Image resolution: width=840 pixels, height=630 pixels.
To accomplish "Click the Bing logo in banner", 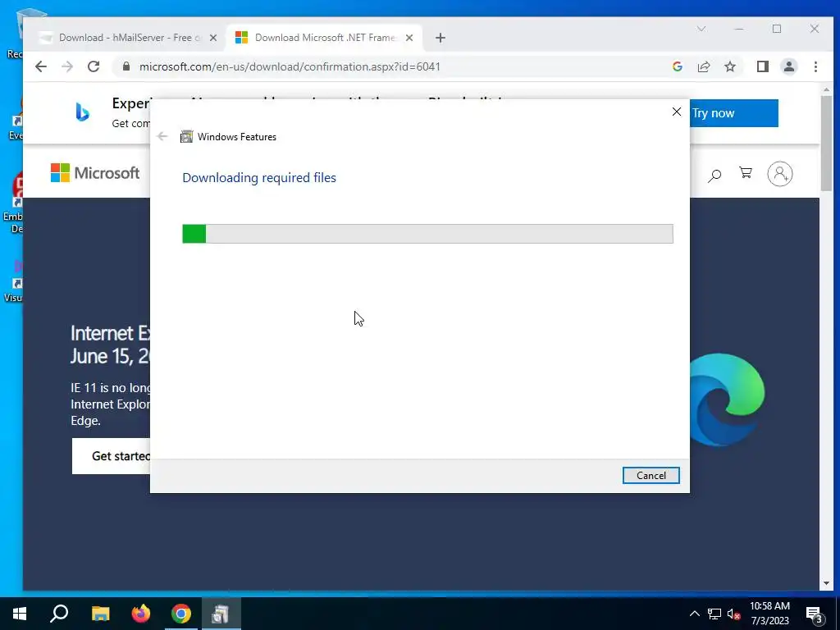I will (82, 112).
